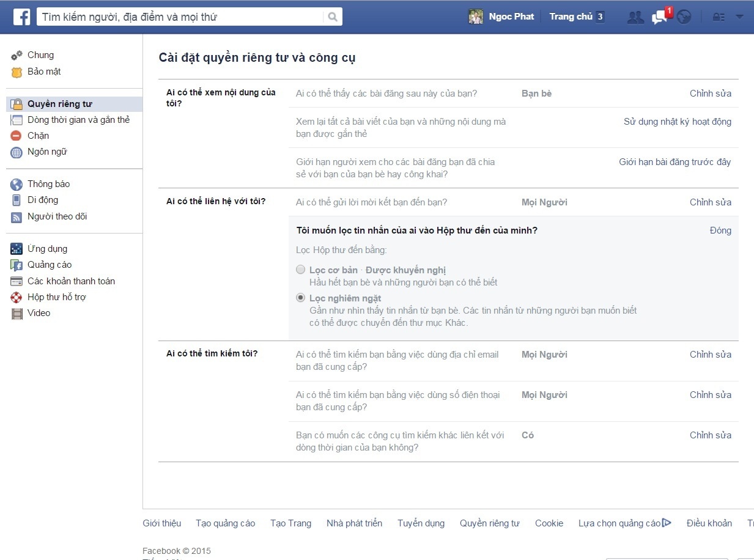Click the Hộp thư hỗ trợ lifebuoy icon
The width and height of the screenshot is (754, 560).
(x=17, y=297)
